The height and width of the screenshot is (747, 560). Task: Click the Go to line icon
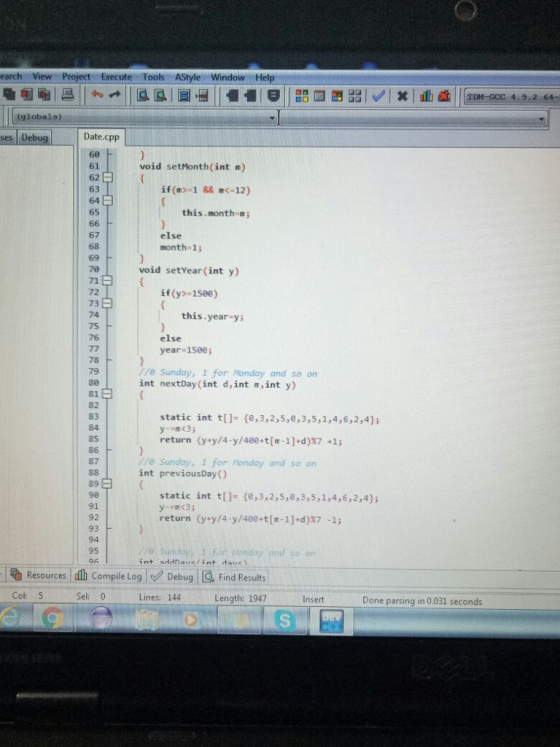point(202,96)
